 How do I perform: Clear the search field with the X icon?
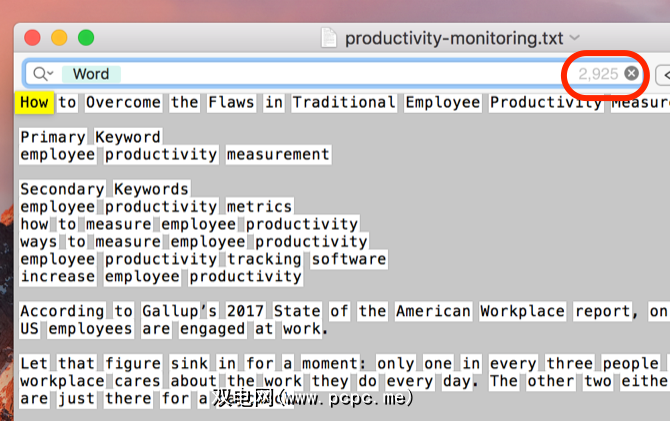(x=631, y=73)
